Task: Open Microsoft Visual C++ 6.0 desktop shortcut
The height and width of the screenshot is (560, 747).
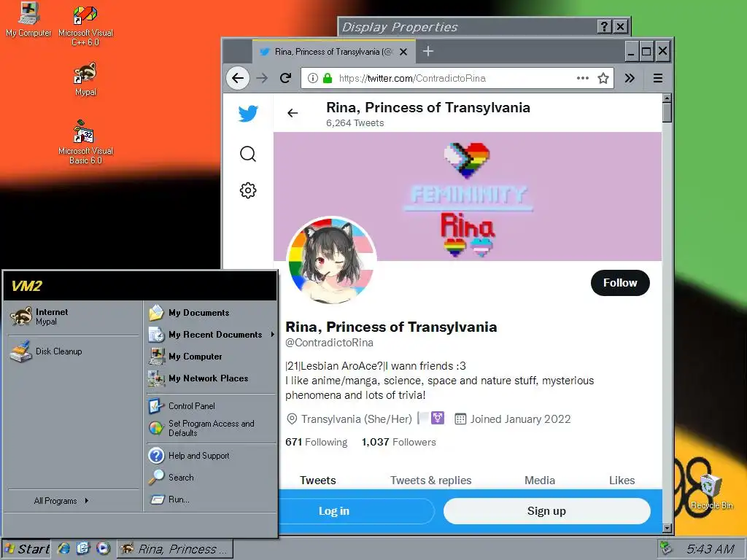Action: (85, 24)
